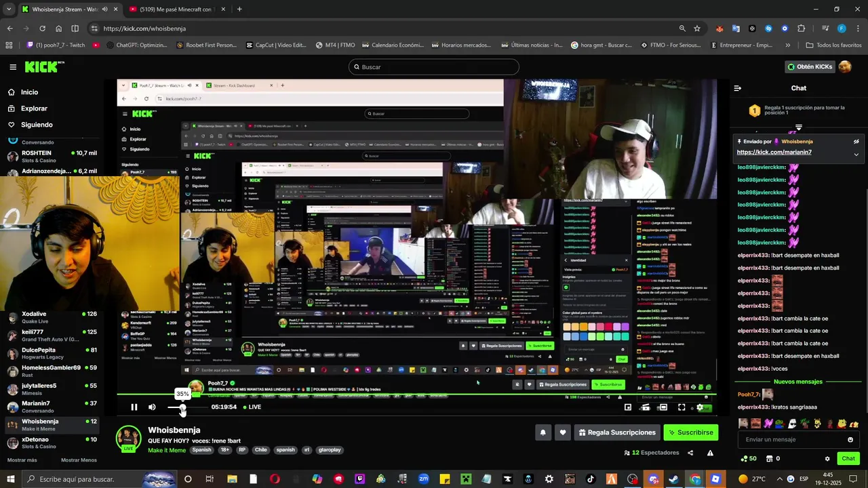The width and height of the screenshot is (868, 488).
Task: Open Xodalive channel in sidebar
Action: [53, 318]
